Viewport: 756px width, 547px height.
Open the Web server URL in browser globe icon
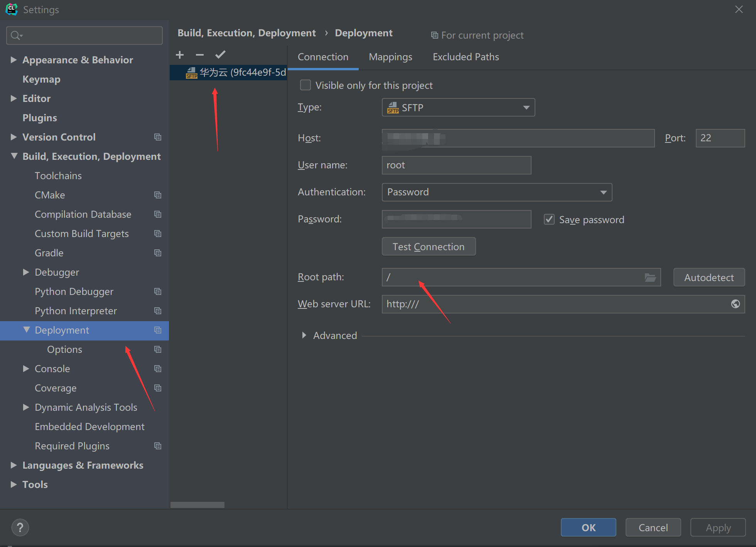coord(735,304)
